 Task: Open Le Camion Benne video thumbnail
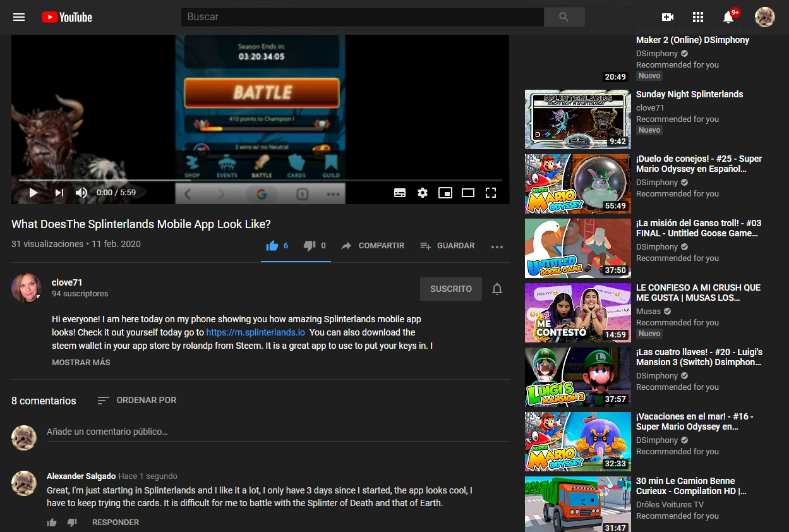(x=578, y=504)
